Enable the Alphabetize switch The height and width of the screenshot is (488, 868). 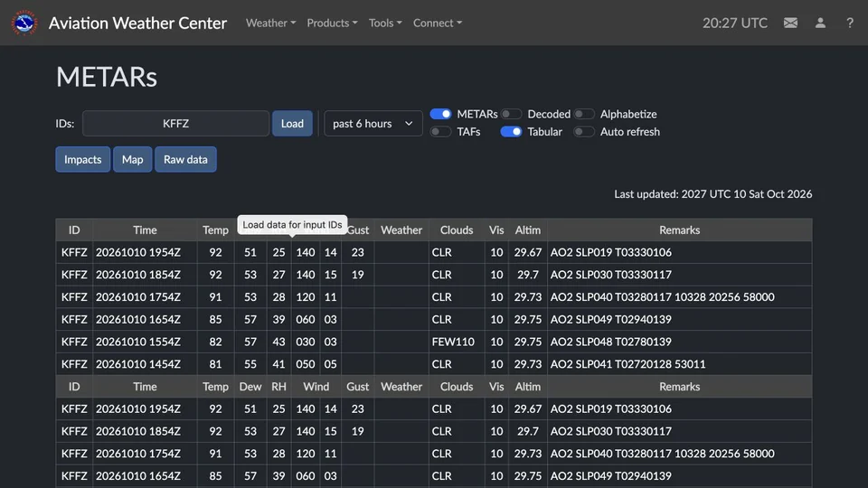pos(583,114)
